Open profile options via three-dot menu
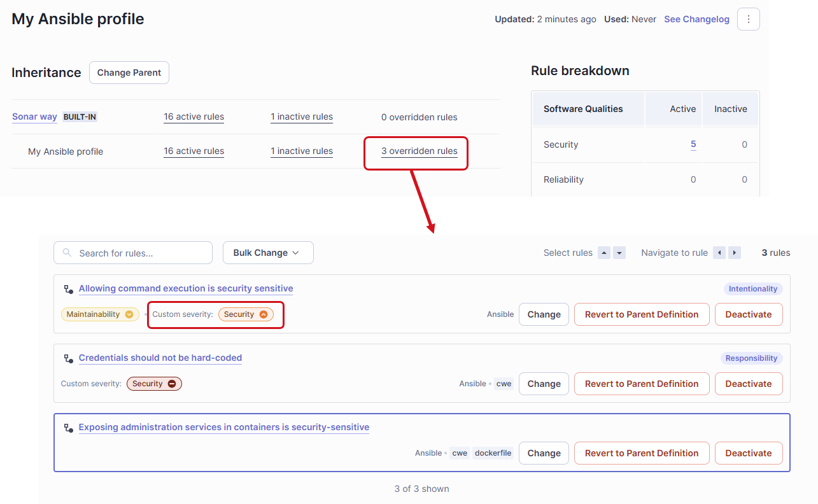 click(748, 19)
